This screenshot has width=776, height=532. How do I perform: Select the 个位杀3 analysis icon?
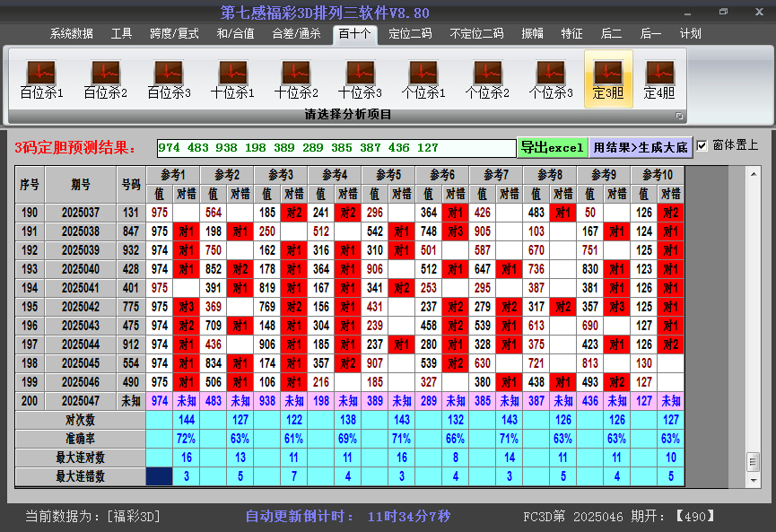[x=551, y=80]
